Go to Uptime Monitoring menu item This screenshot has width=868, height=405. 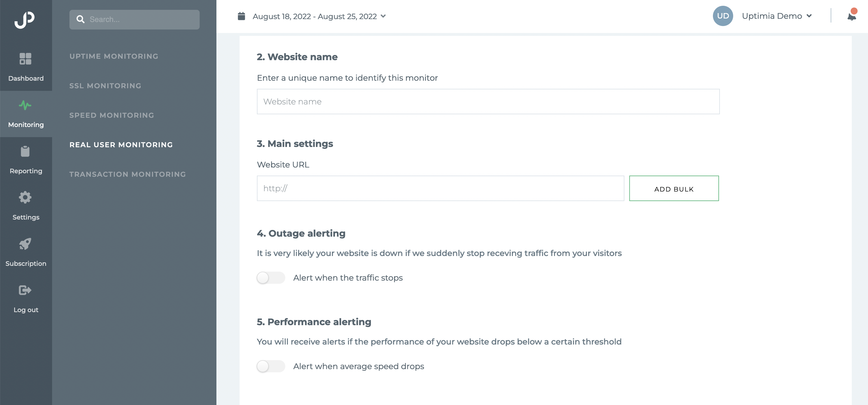click(114, 56)
